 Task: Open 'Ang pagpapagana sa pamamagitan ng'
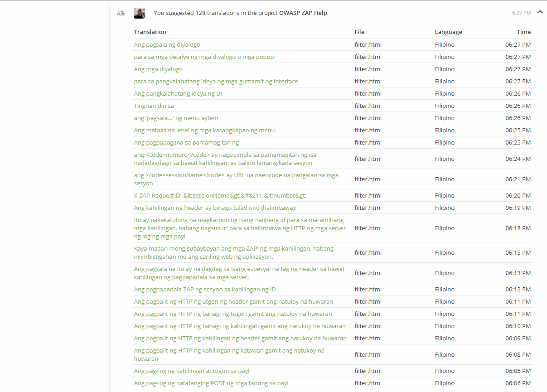186,142
